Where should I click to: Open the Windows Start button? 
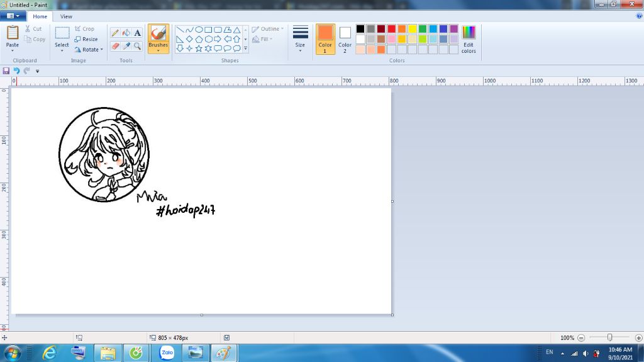(x=13, y=353)
